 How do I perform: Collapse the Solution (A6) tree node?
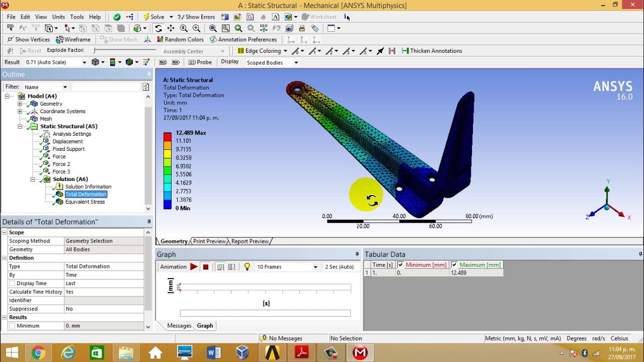click(33, 179)
